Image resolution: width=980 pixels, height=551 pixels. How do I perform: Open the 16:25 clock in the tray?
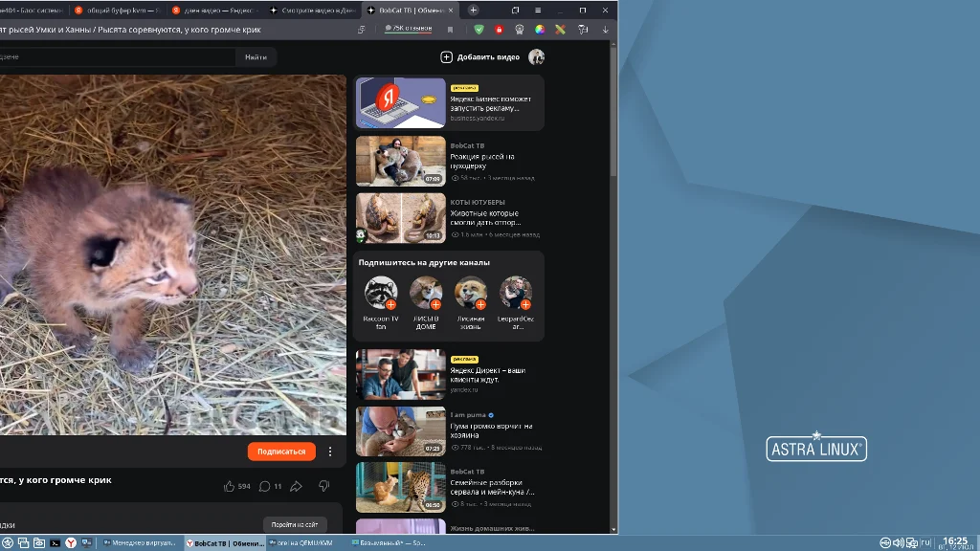point(955,543)
